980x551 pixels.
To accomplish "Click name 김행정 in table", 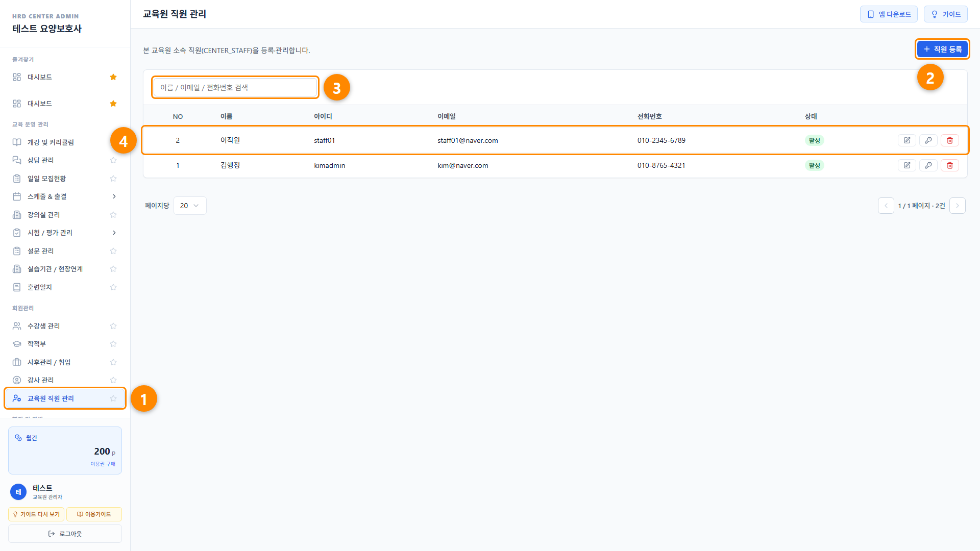I will pyautogui.click(x=230, y=165).
